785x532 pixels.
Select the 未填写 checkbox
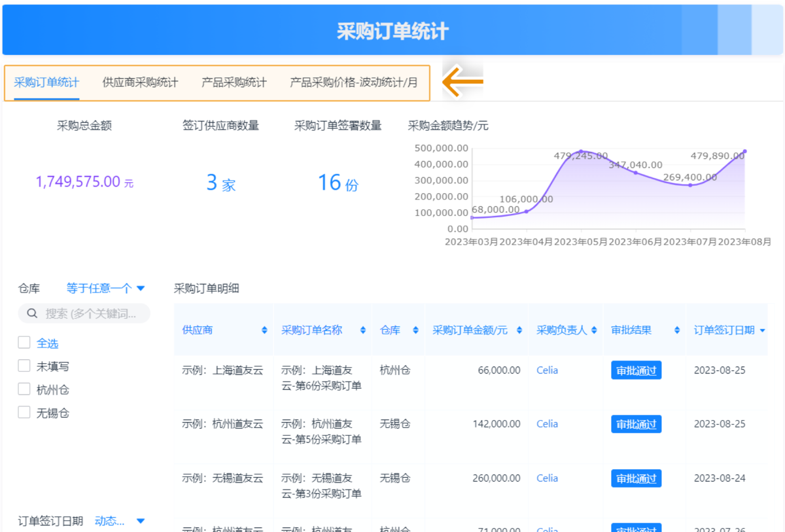[24, 366]
